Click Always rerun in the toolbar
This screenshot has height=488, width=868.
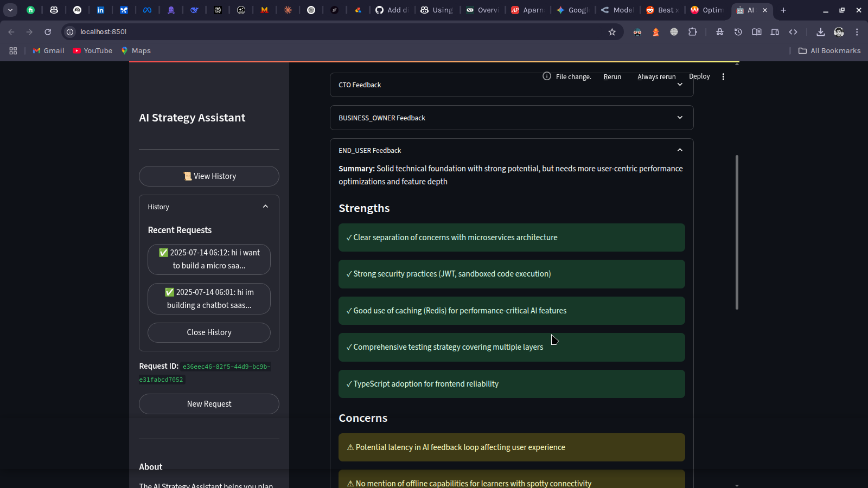coord(656,77)
